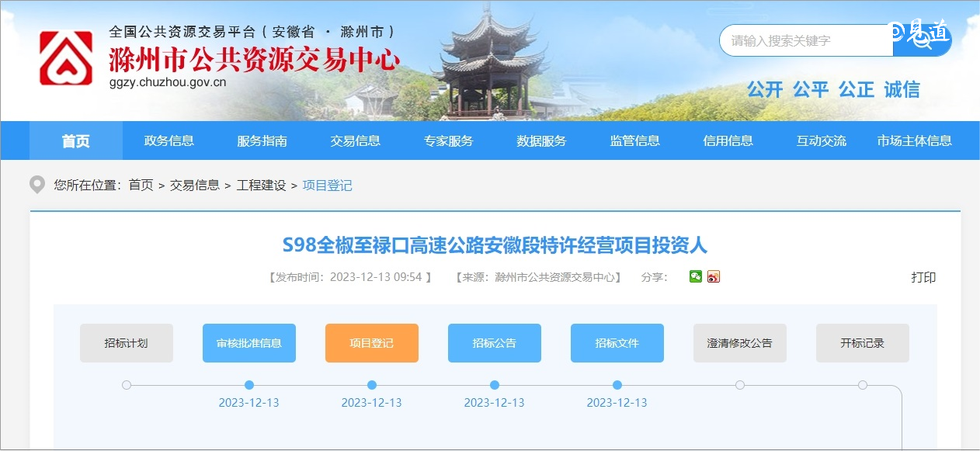The height and width of the screenshot is (451, 980).
Task: Switch to the 招标公告 stage tab
Action: point(495,343)
